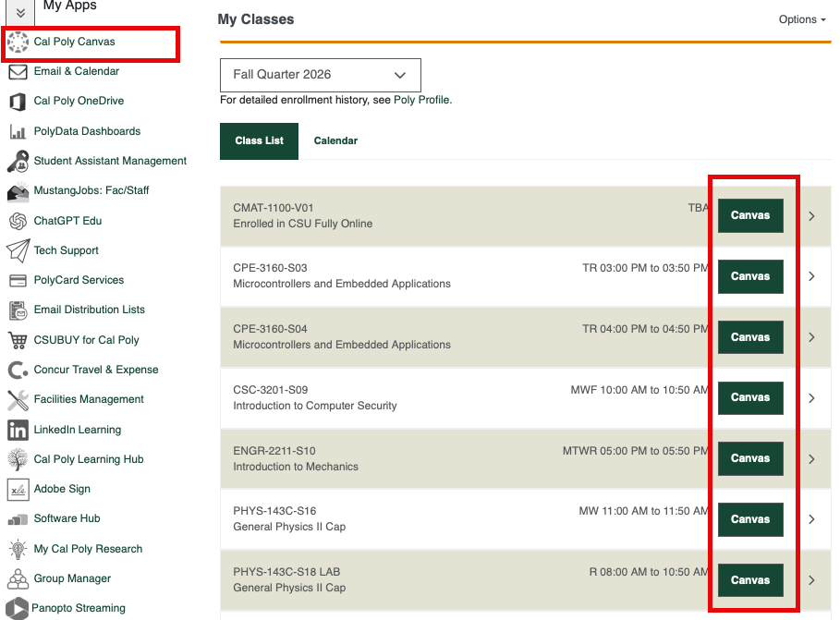Image resolution: width=840 pixels, height=620 pixels.
Task: Click the Concur Travel & Expense icon
Action: tap(18, 370)
